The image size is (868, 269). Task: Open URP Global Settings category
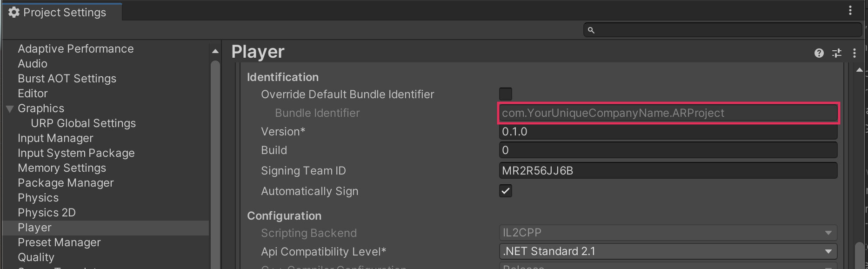83,123
